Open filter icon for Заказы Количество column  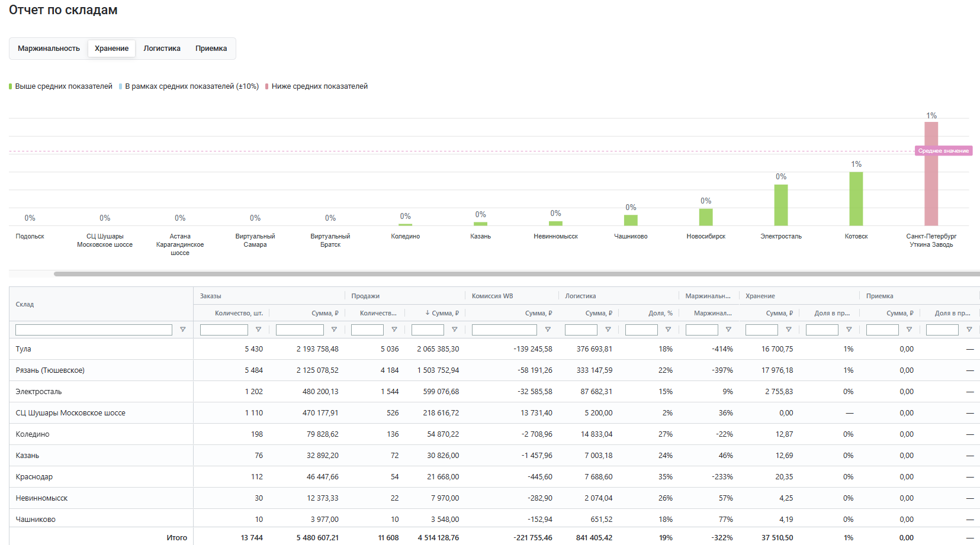point(258,330)
